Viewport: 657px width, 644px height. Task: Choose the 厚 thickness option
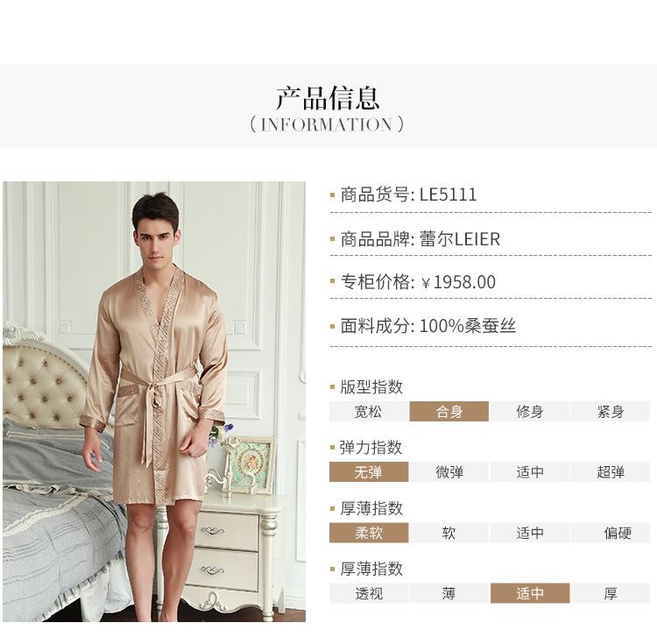point(611,593)
